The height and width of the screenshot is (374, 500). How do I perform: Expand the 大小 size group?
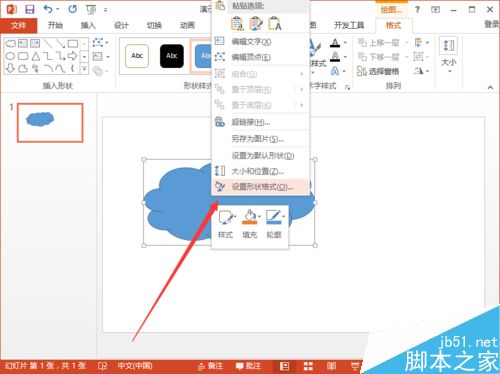[x=449, y=55]
